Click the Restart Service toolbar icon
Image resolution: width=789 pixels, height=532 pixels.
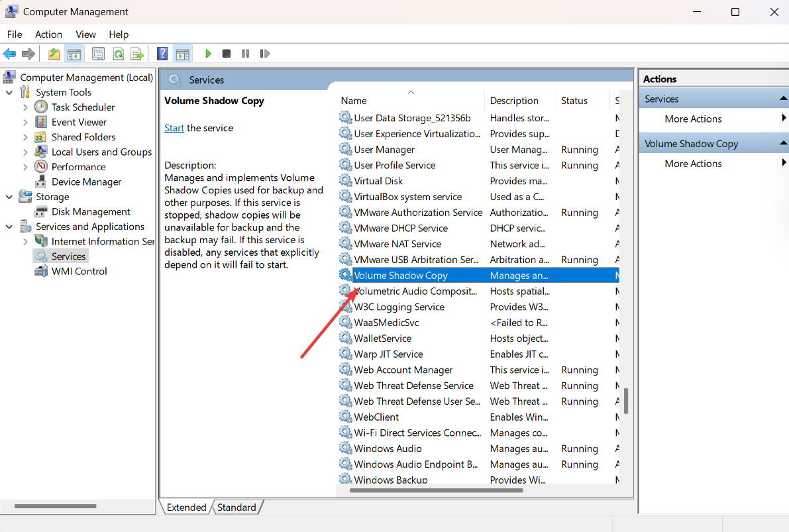coord(265,54)
